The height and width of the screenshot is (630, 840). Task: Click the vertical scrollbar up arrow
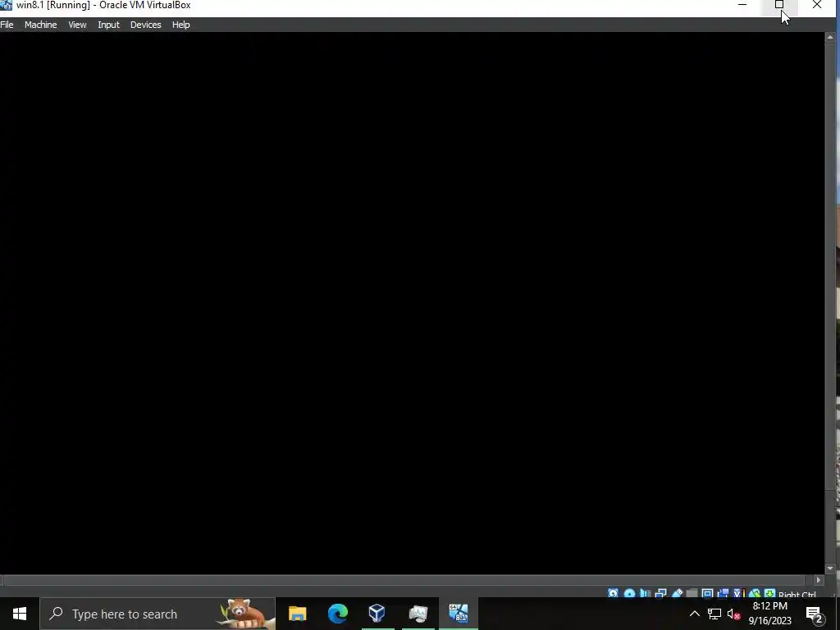pyautogui.click(x=830, y=37)
